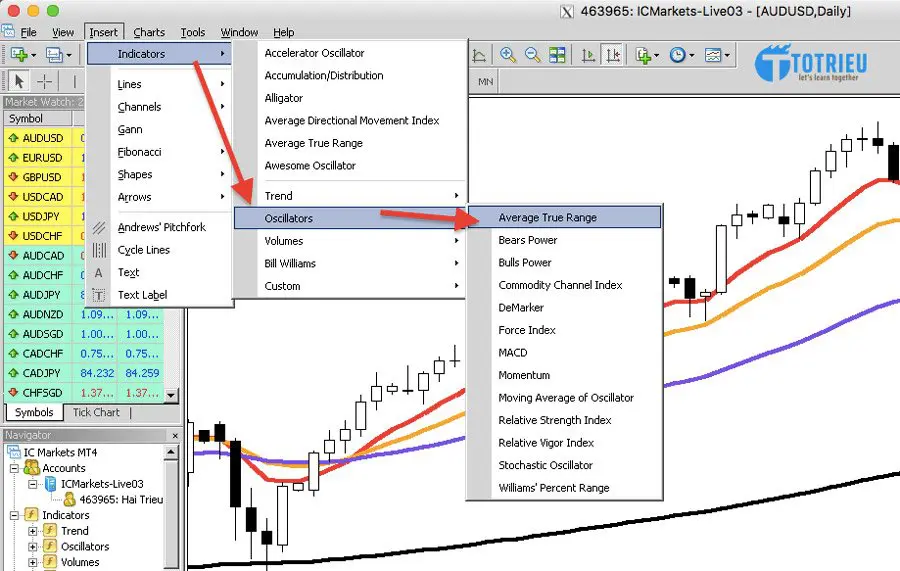900x571 pixels.
Task: Close the Navigator panel
Action: click(176, 435)
